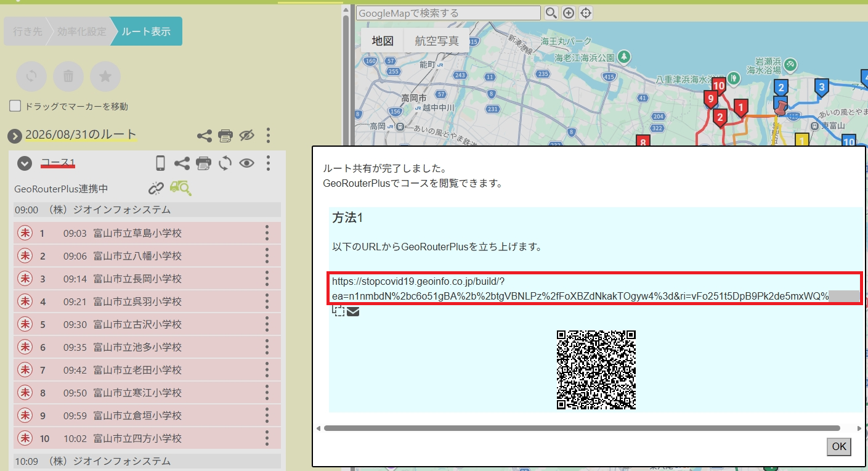Toggle eye visibility of コース1
Screen dimensions: 868x471
click(246, 163)
